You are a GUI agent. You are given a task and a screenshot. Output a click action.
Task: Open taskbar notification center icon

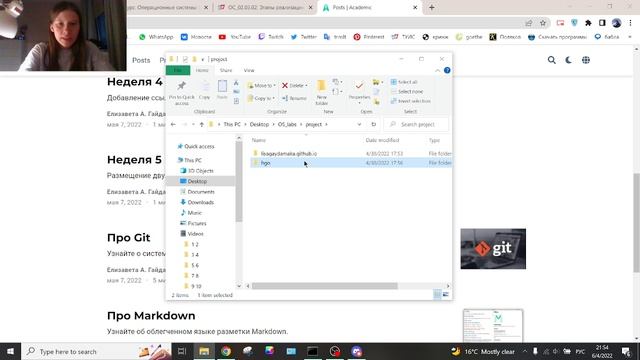[x=626, y=351]
